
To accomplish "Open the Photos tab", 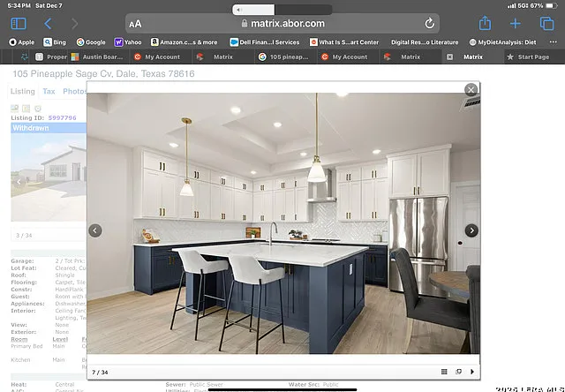I will coord(74,92).
